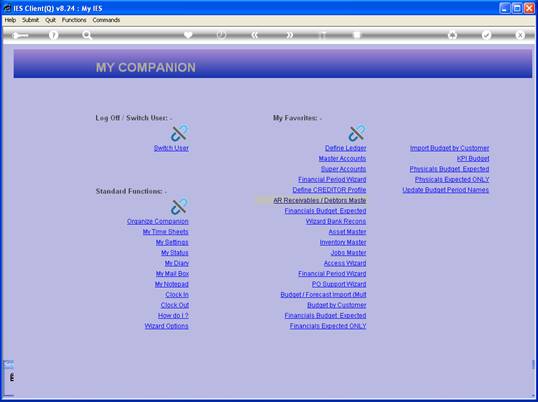Viewport: 538px width, 402px height.
Task: Open the Organize Companion link
Action: point(157,221)
